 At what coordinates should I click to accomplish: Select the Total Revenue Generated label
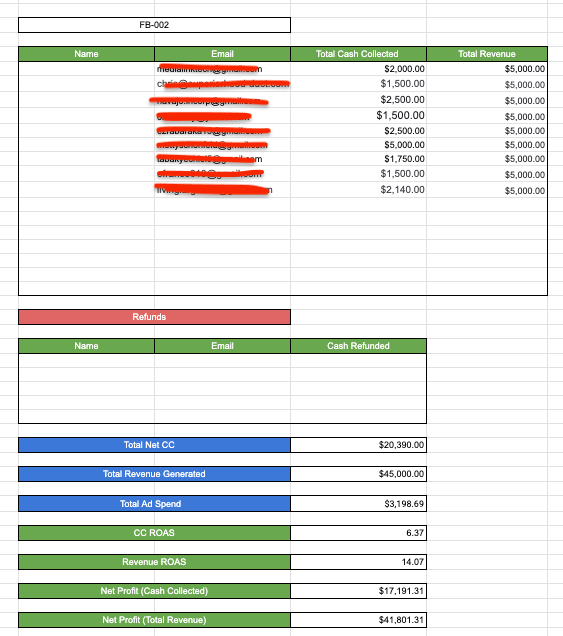[154, 474]
